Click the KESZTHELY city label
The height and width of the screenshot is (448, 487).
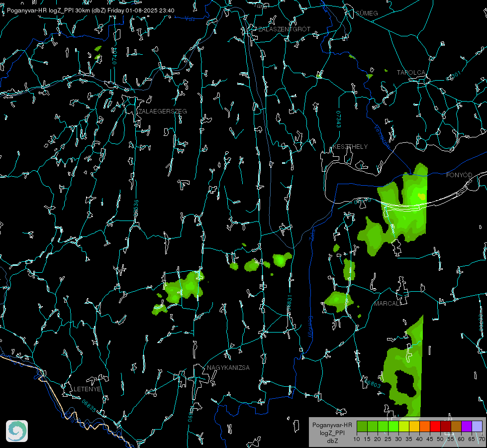click(x=350, y=146)
